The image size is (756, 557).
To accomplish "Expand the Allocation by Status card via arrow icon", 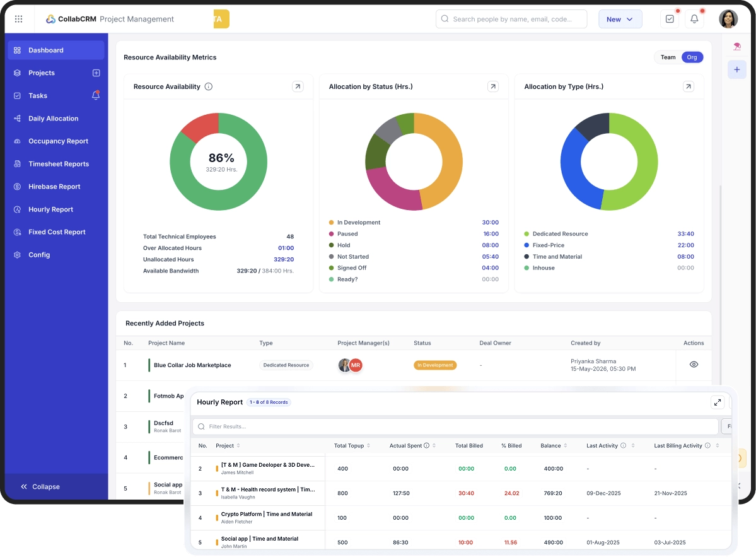I will (493, 86).
